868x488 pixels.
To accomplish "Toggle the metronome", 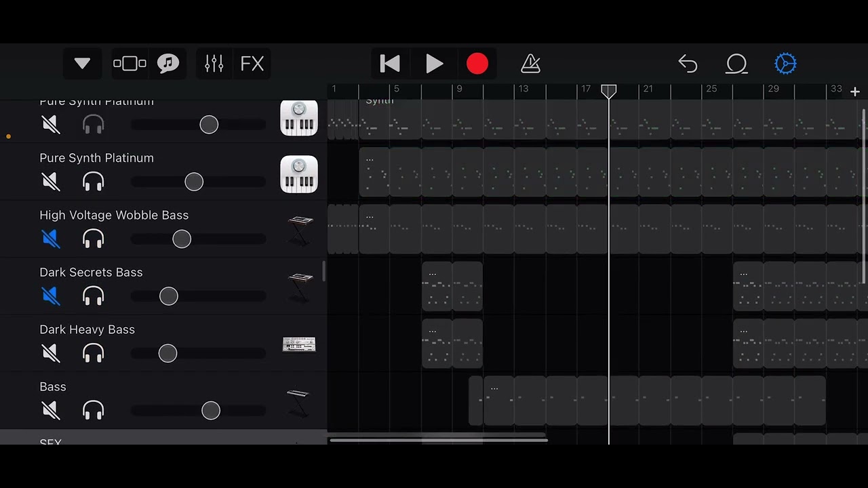I will coord(530,64).
